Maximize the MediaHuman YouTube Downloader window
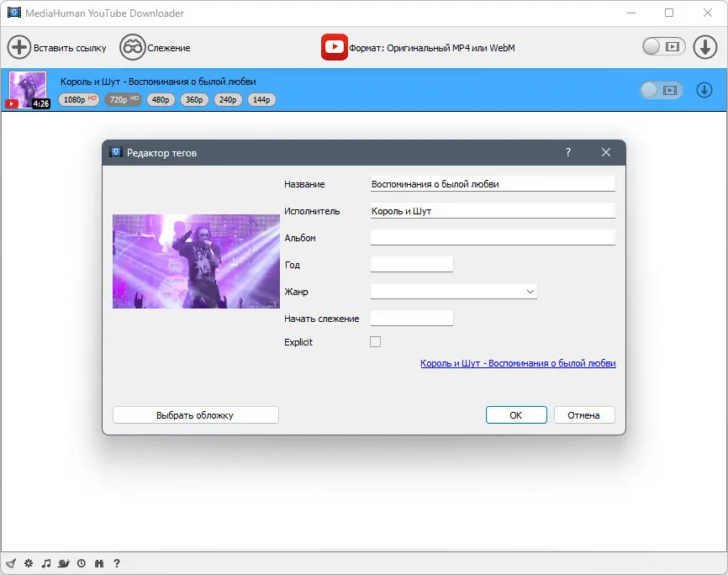This screenshot has height=575, width=728. click(669, 13)
